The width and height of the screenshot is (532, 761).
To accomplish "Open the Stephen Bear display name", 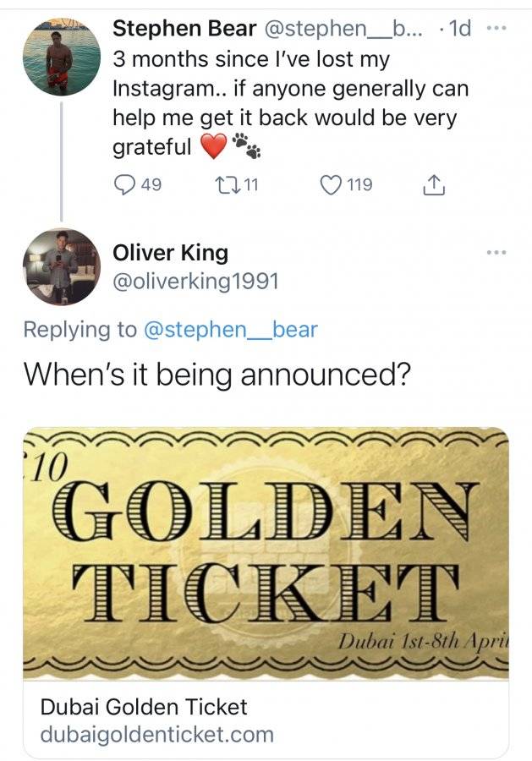I will point(184,29).
